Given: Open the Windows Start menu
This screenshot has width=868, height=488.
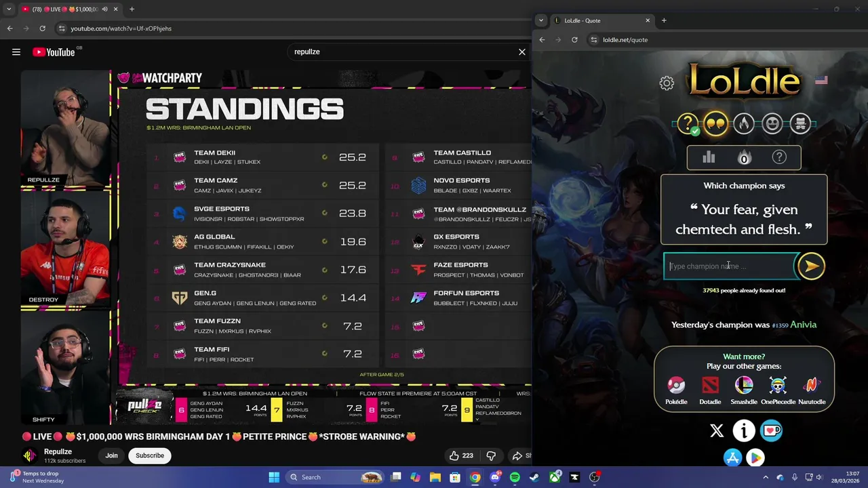Looking at the screenshot, I should coord(274,477).
